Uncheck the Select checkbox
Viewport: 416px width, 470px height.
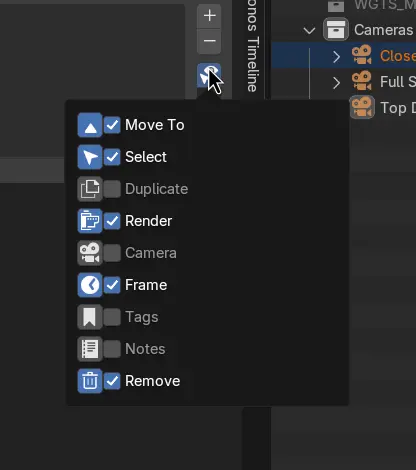112,157
